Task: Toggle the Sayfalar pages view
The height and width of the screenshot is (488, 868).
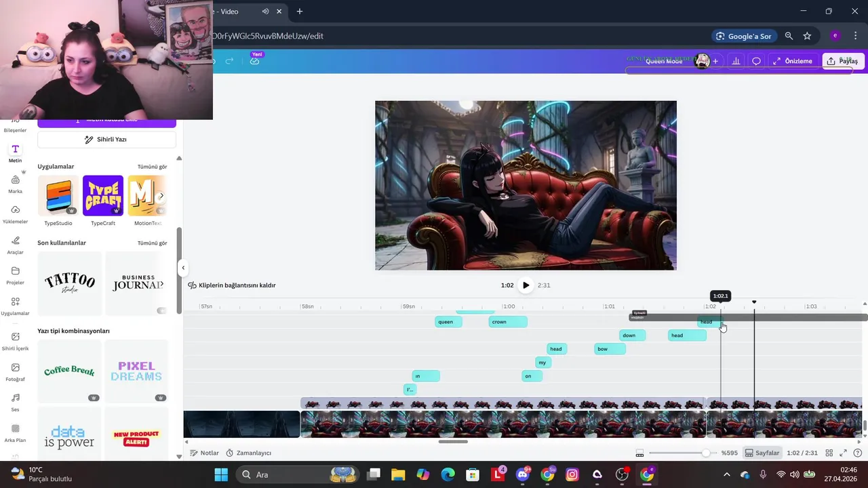Action: (x=762, y=453)
